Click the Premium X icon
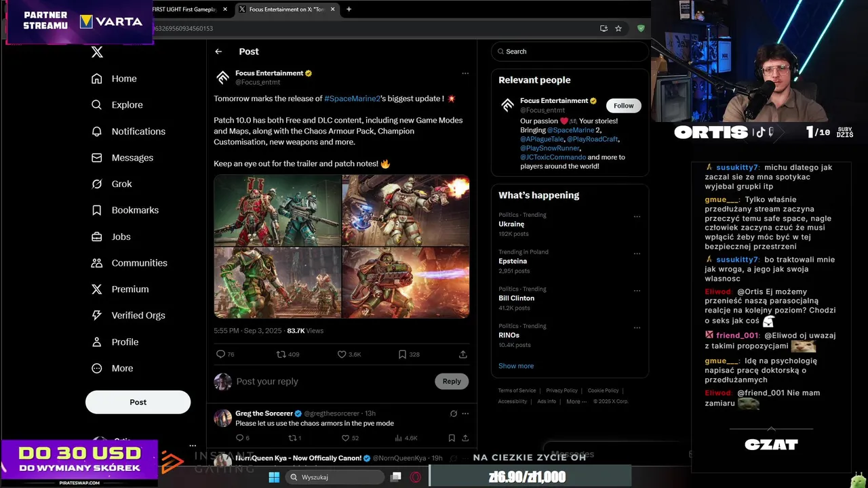The image size is (868, 488). [x=97, y=289]
